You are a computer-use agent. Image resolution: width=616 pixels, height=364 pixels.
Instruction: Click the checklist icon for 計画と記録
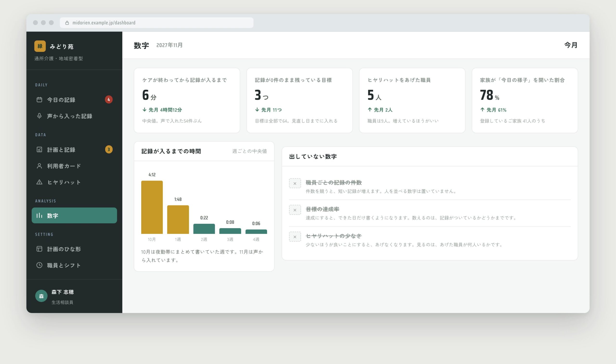(x=39, y=149)
